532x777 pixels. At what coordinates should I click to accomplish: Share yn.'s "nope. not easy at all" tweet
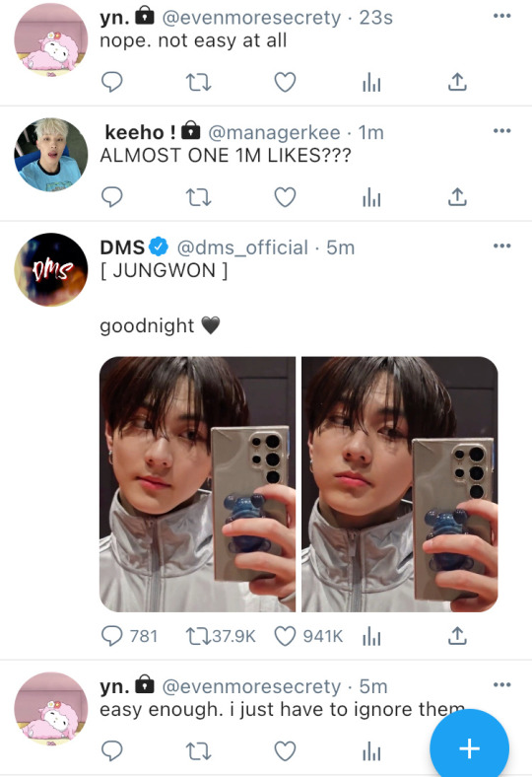point(457,82)
